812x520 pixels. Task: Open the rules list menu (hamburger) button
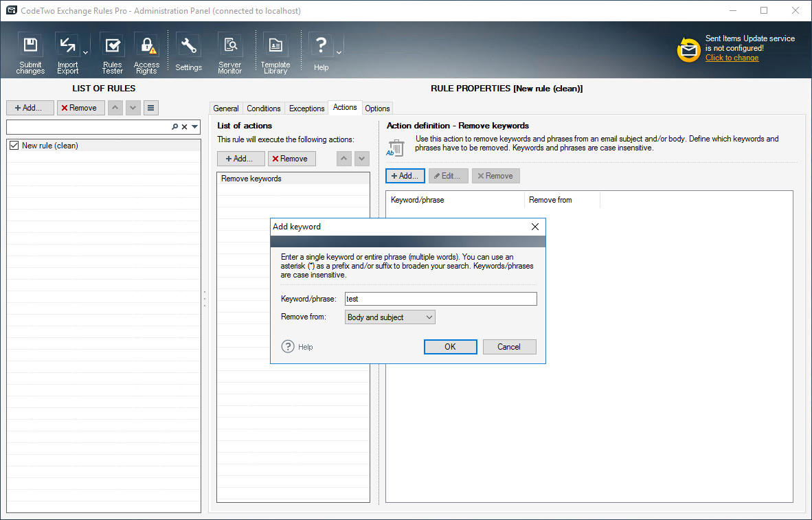click(150, 108)
